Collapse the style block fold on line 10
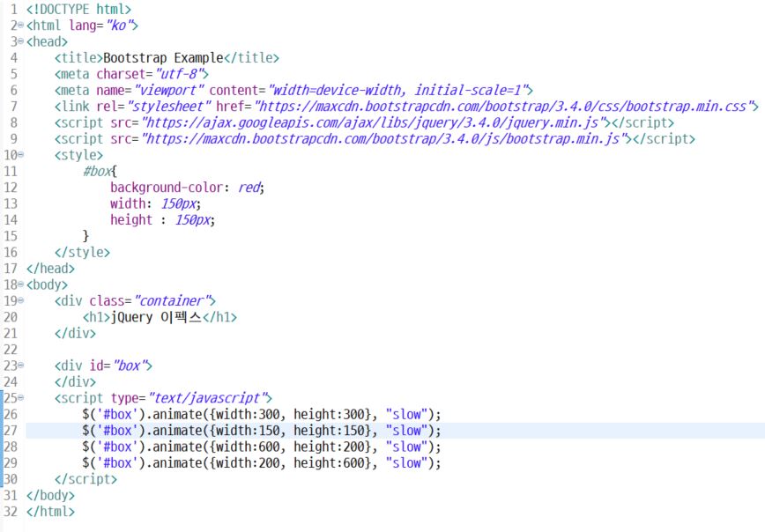Screen dimensions: 765x532 pyautogui.click(x=21, y=155)
